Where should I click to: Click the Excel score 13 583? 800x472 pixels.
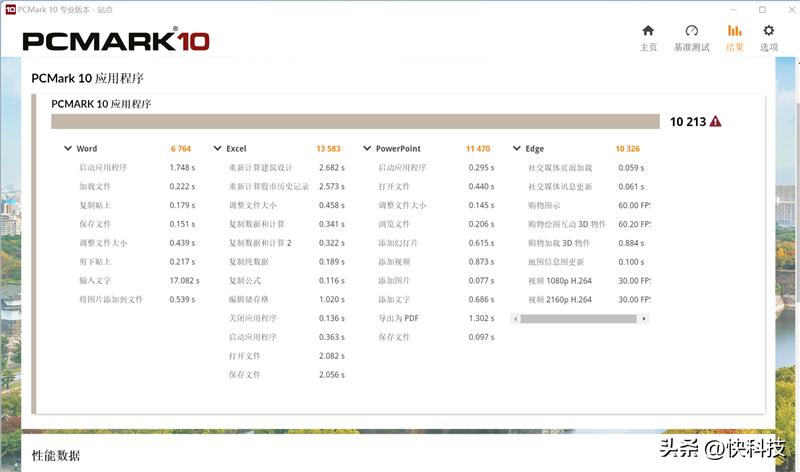click(328, 148)
